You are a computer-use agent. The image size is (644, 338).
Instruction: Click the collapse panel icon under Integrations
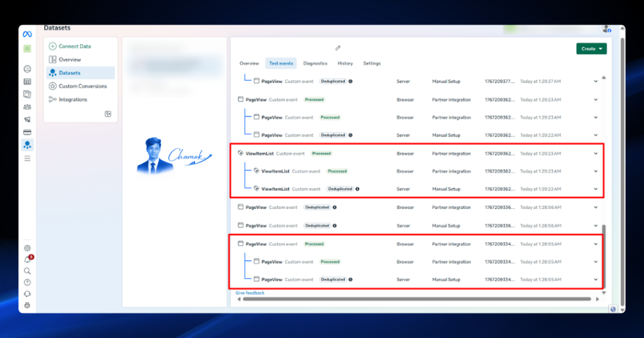coord(108,114)
